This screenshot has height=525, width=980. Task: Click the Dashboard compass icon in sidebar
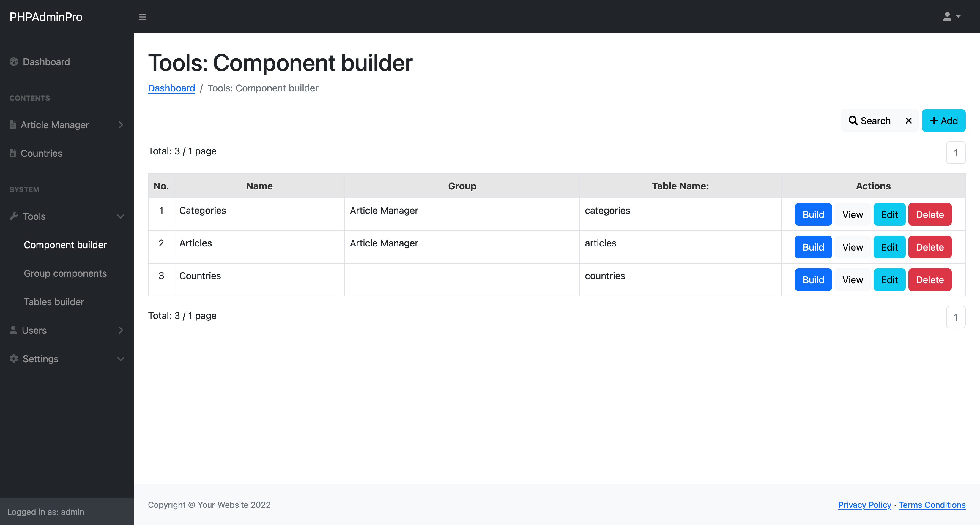(13, 61)
